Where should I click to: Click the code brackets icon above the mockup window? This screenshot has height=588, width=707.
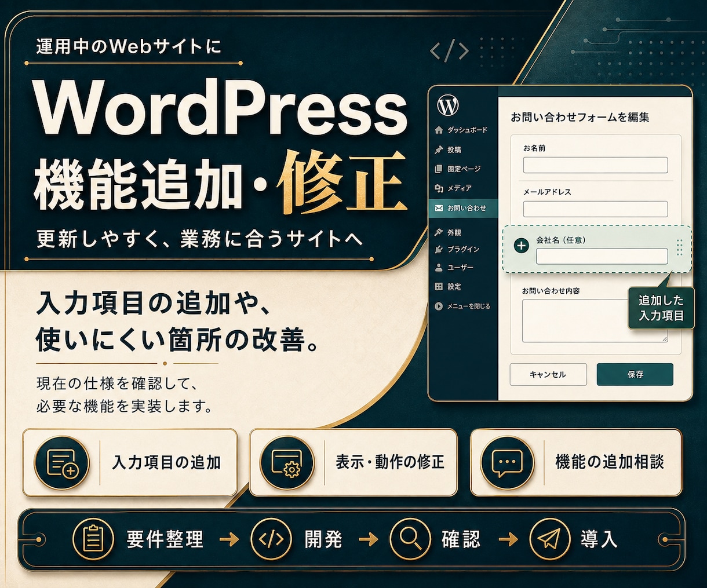coord(450,51)
